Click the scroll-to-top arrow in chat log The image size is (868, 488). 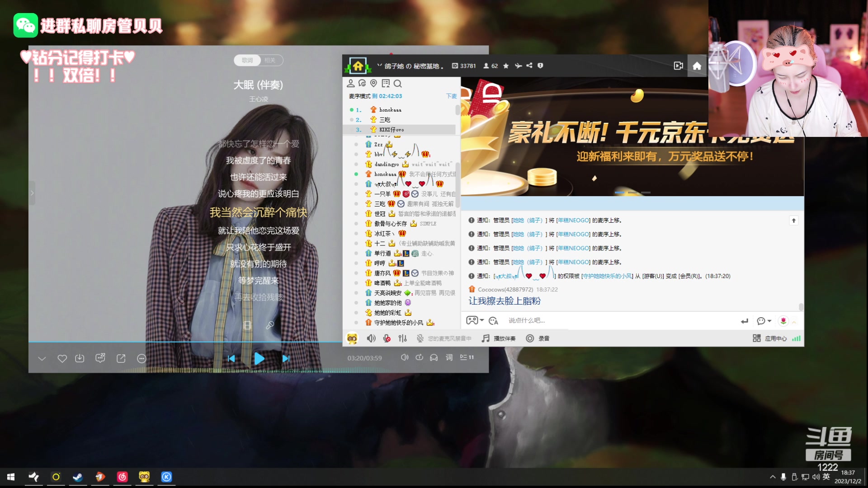[793, 221]
